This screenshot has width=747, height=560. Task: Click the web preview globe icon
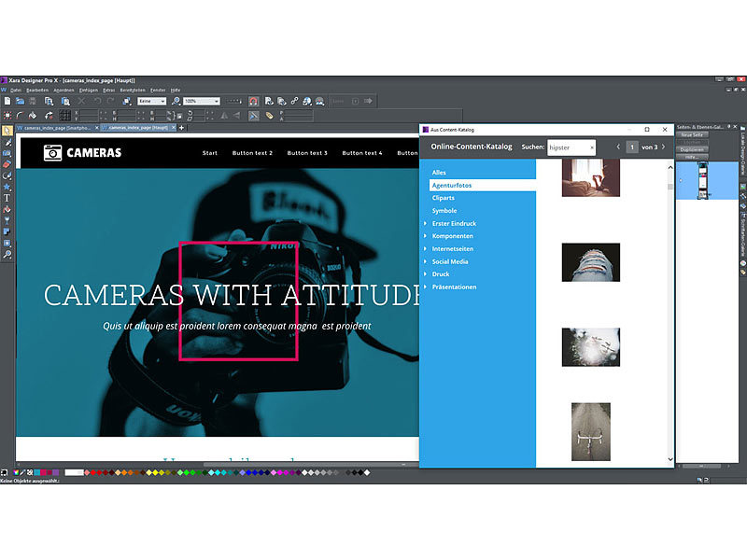pyautogui.click(x=307, y=101)
